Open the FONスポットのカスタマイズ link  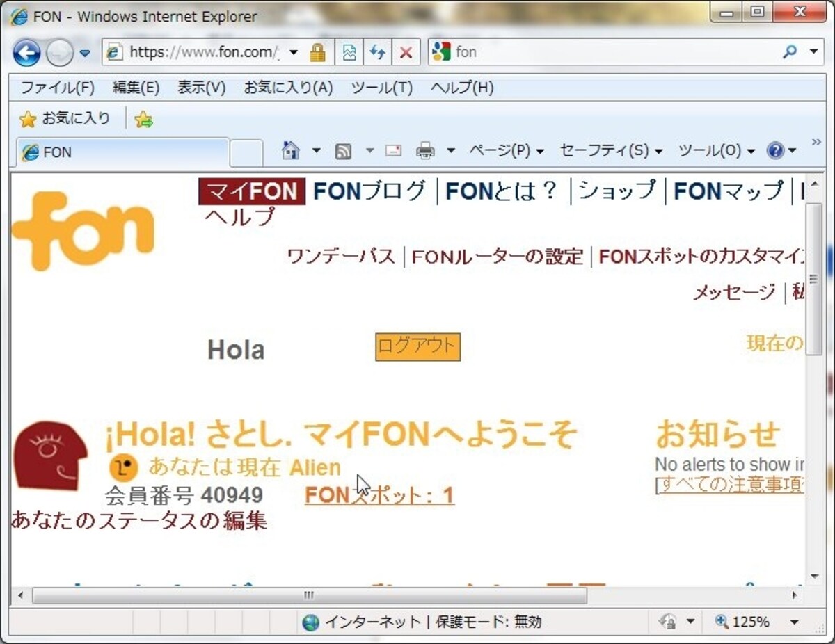click(x=701, y=257)
